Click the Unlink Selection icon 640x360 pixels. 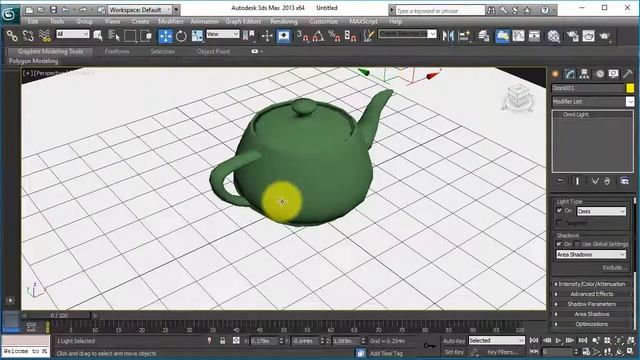point(28,36)
